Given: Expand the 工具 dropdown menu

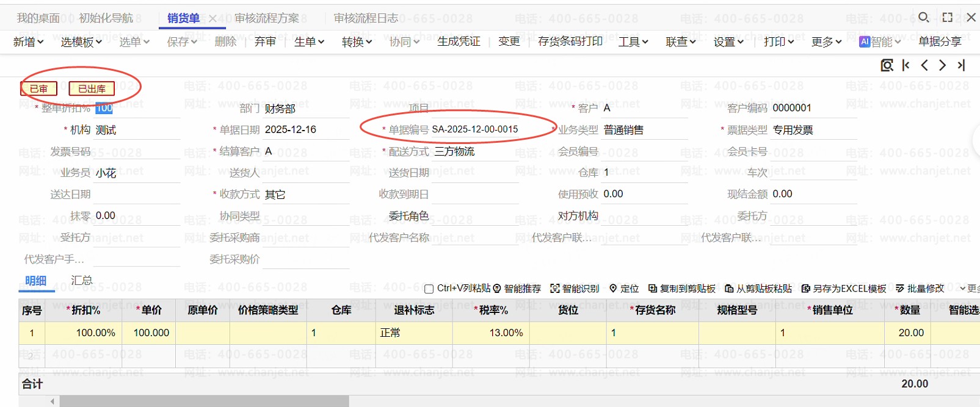Looking at the screenshot, I should (x=633, y=41).
